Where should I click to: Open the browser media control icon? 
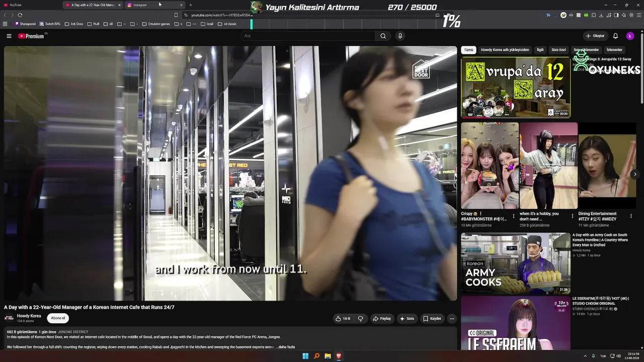[609, 15]
